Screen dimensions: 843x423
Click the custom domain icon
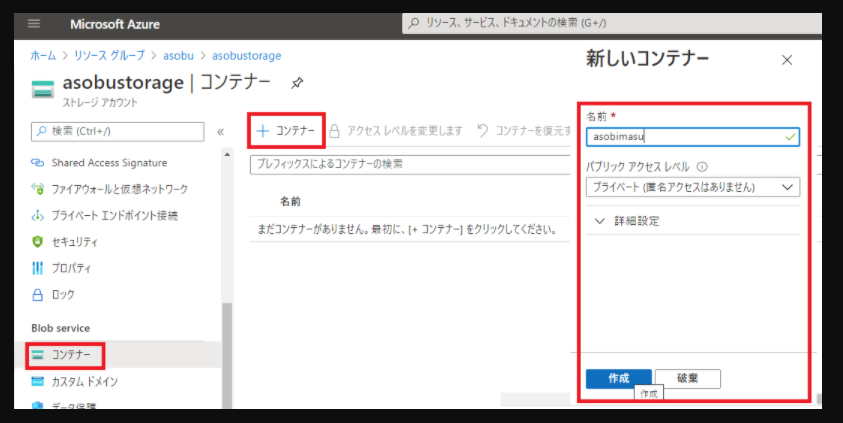tap(37, 382)
